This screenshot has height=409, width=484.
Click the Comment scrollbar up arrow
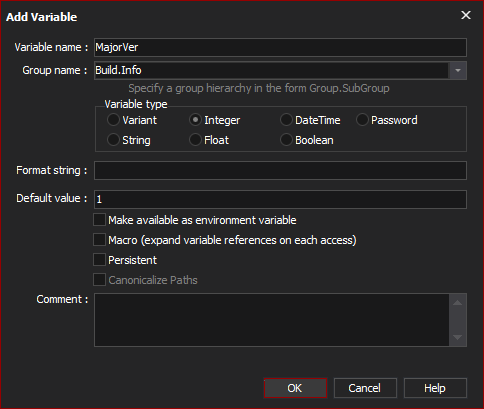[458, 303]
